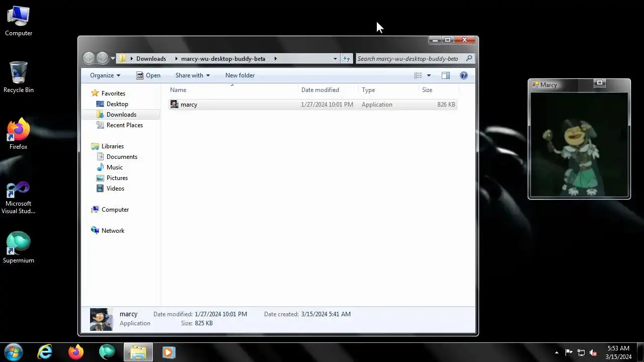Click the marcy thumbnail in details pane

pos(101,319)
